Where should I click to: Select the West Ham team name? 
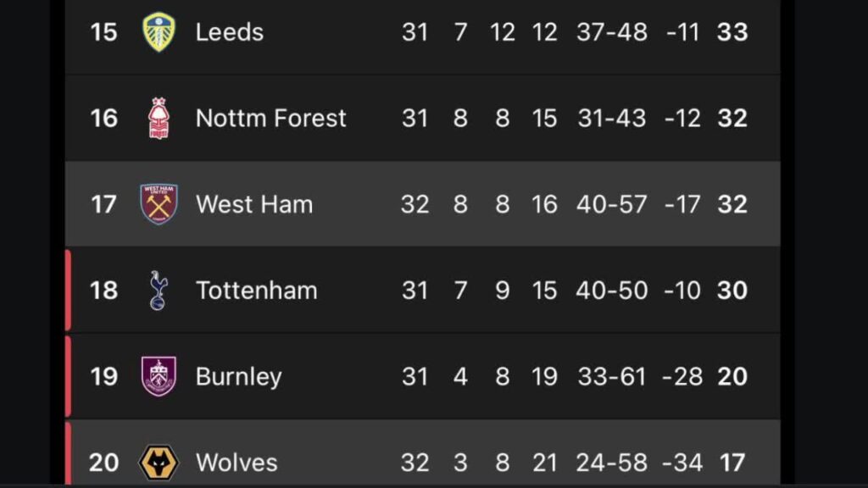pyautogui.click(x=253, y=204)
